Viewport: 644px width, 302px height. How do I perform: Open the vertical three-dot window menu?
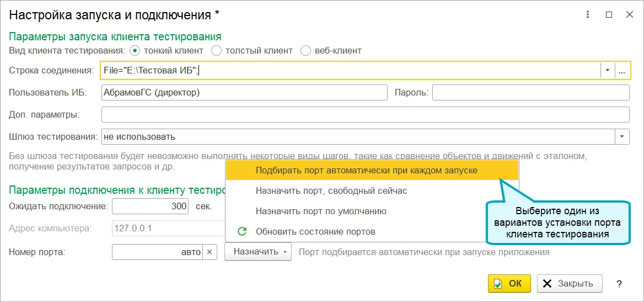coord(589,15)
